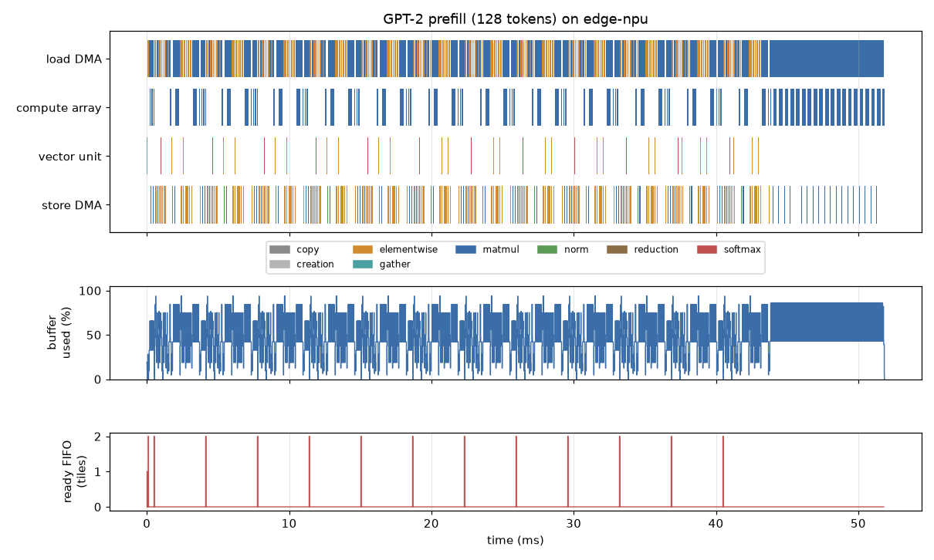This screenshot has height=560, width=934.
Task: Click the 'copy' legend text
Action: pyautogui.click(x=307, y=250)
